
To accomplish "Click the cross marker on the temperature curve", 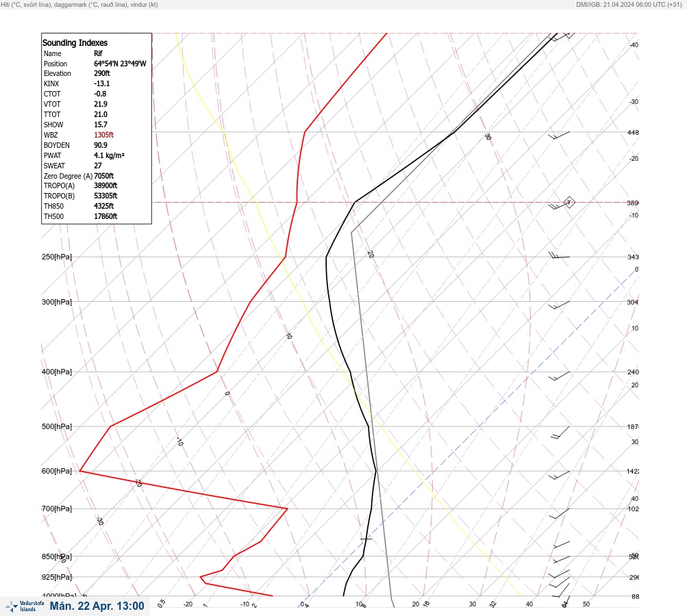I will 366,539.
